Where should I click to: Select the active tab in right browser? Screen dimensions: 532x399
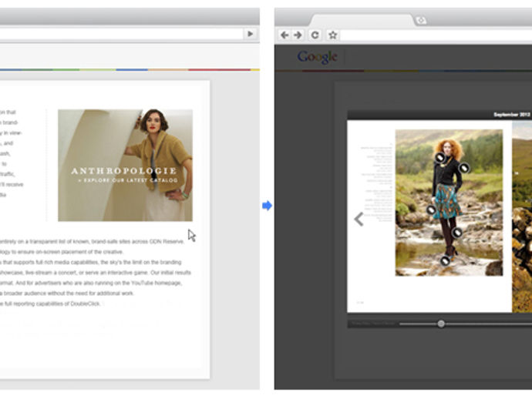(362, 20)
